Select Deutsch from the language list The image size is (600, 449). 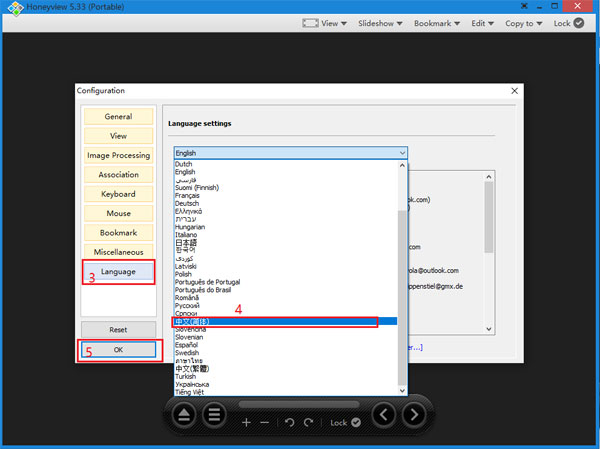coord(187,203)
